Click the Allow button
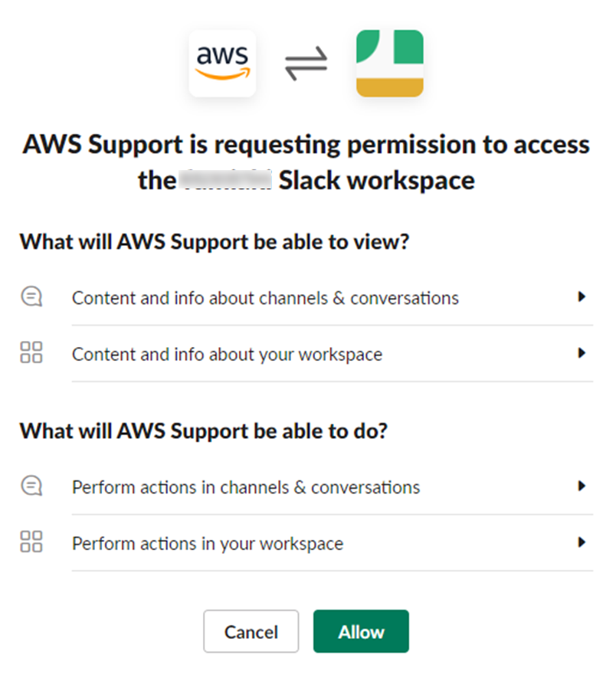This screenshot has width=616, height=678. coord(361,631)
